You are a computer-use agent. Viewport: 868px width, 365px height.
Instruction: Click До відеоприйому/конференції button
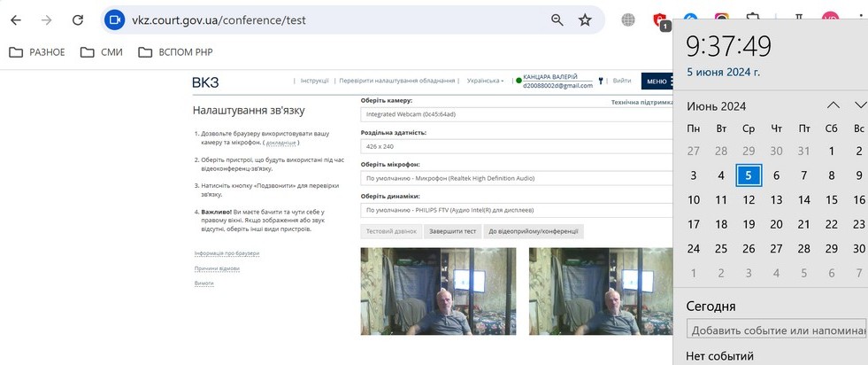pyautogui.click(x=533, y=231)
